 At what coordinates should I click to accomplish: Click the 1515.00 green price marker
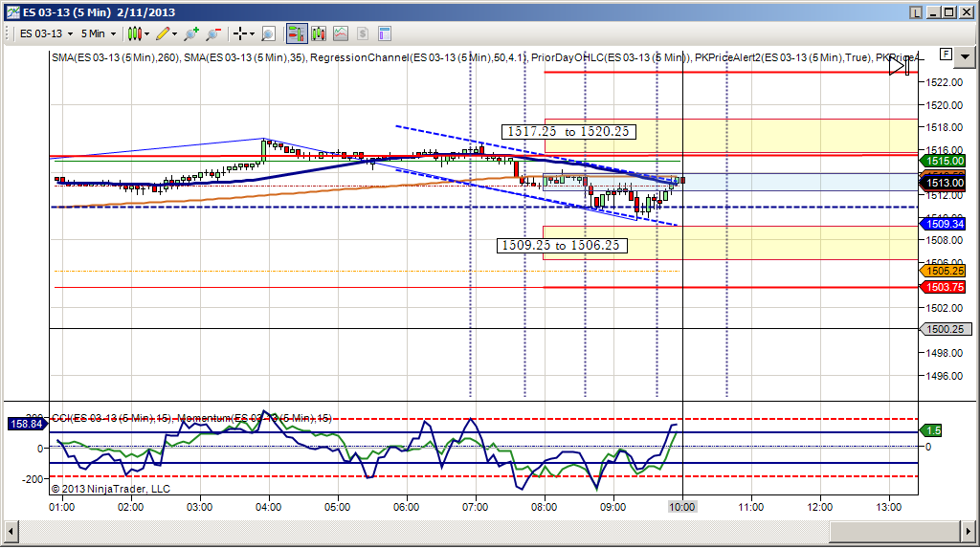click(943, 161)
